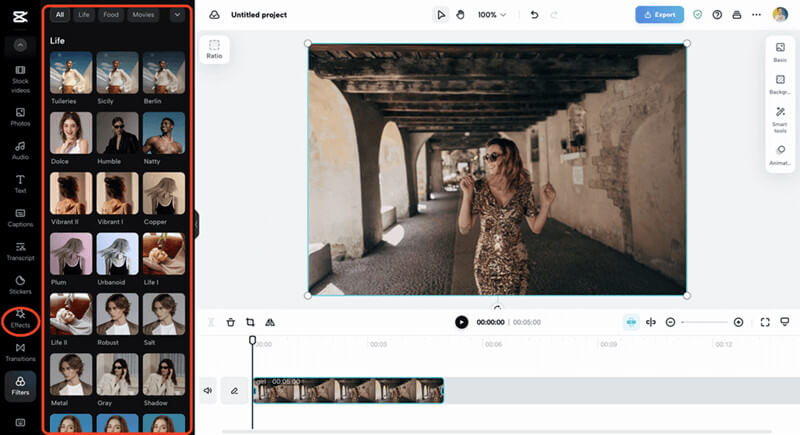Open the Transitions panel
Viewport: 800px width, 435px height.
20,352
